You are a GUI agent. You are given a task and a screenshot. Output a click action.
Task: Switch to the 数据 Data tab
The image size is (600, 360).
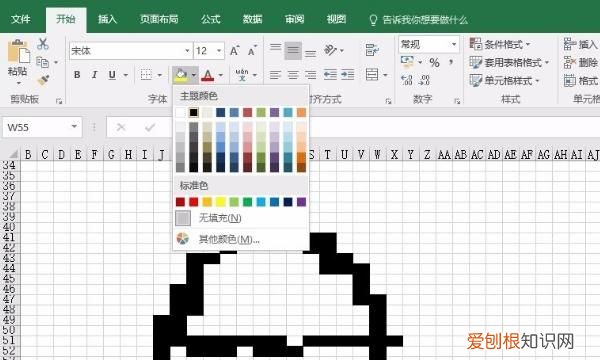point(253,19)
